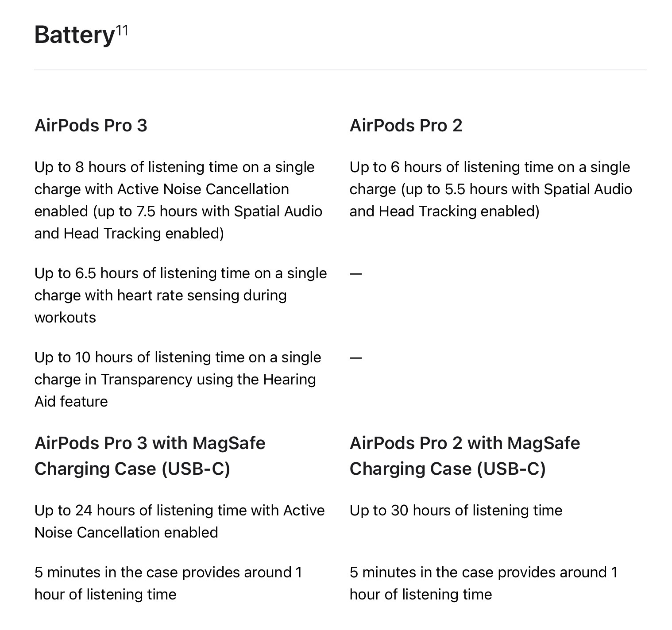Click the 6 hours listening time text
This screenshot has width=672, height=630.
[491, 189]
